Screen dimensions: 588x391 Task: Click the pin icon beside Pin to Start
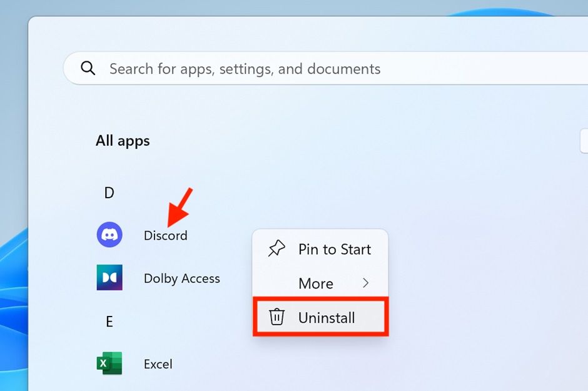276,248
